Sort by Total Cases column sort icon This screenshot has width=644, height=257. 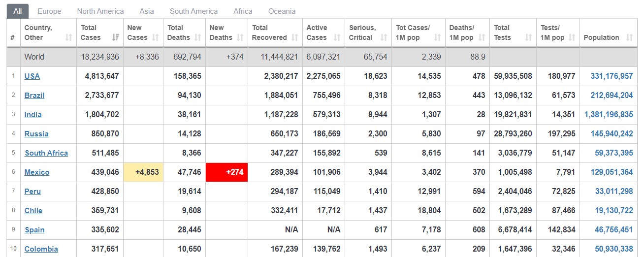coord(116,37)
